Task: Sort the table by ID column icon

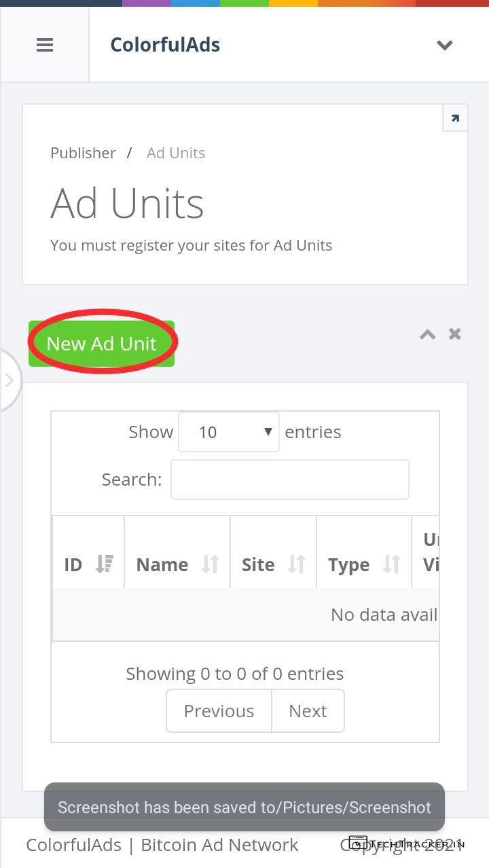Action: tap(105, 564)
